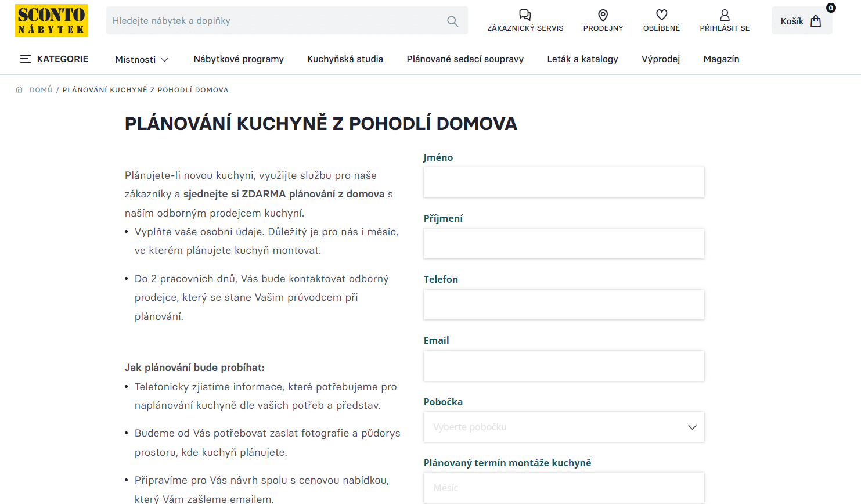
Task: Open Oblíbené heart icon
Action: [661, 15]
